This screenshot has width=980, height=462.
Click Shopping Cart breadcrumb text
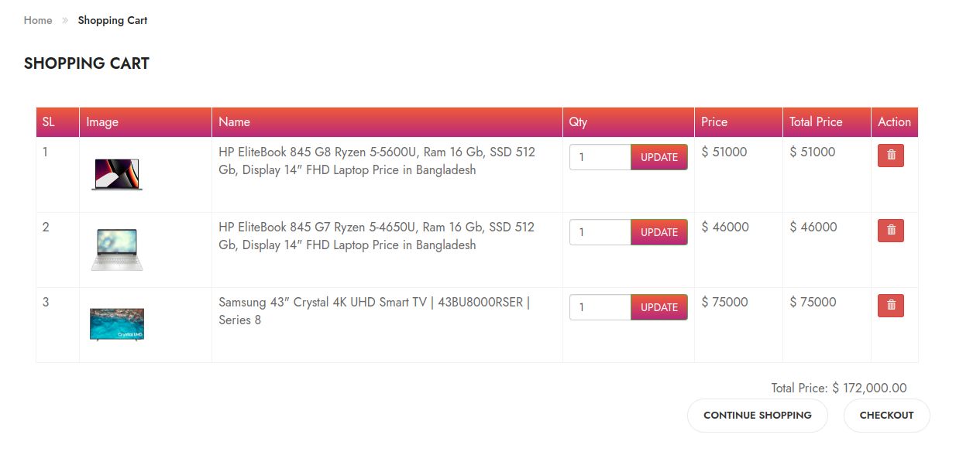[x=112, y=21]
